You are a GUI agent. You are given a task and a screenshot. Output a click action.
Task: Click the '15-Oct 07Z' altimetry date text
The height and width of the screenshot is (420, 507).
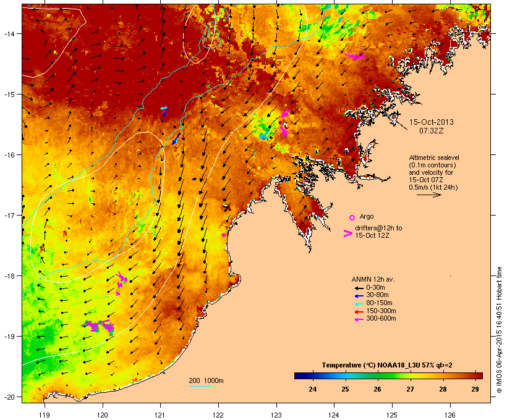click(426, 180)
